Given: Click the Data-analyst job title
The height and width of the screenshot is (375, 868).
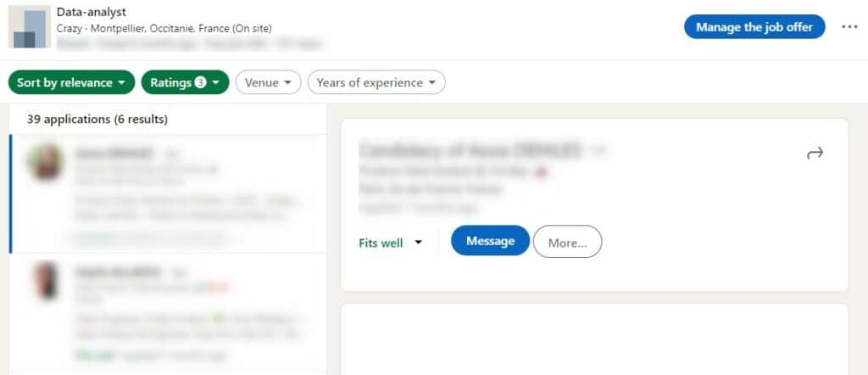Looking at the screenshot, I should [x=92, y=11].
